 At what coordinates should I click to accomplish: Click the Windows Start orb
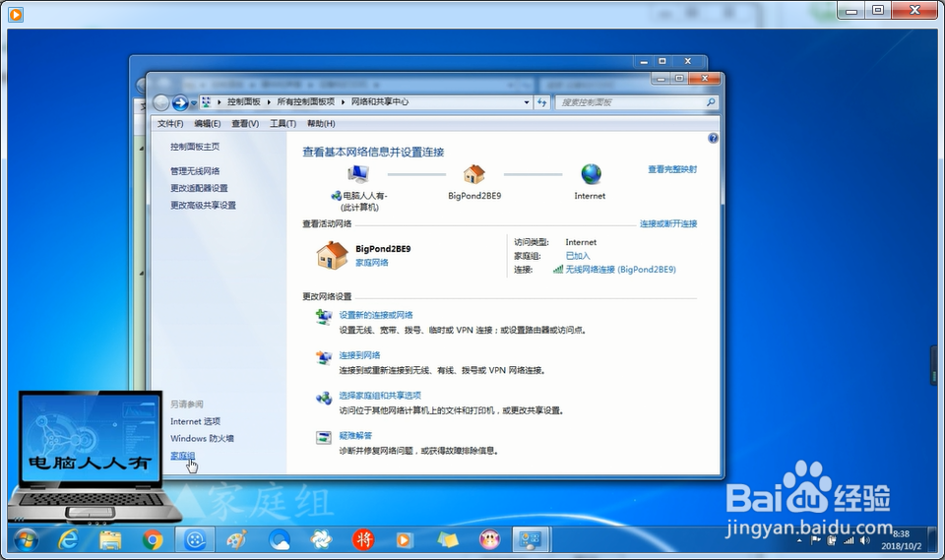tap(26, 540)
